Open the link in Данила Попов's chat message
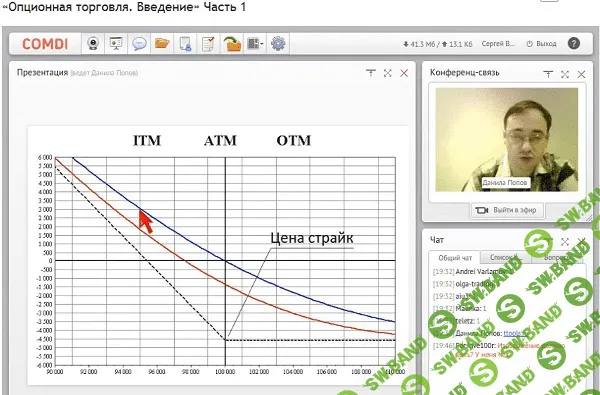 515,333
